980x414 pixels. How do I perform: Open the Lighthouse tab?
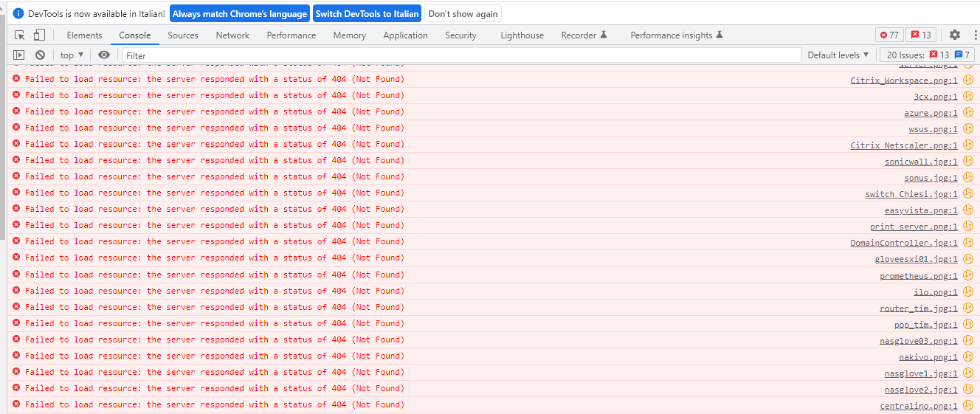click(x=522, y=35)
